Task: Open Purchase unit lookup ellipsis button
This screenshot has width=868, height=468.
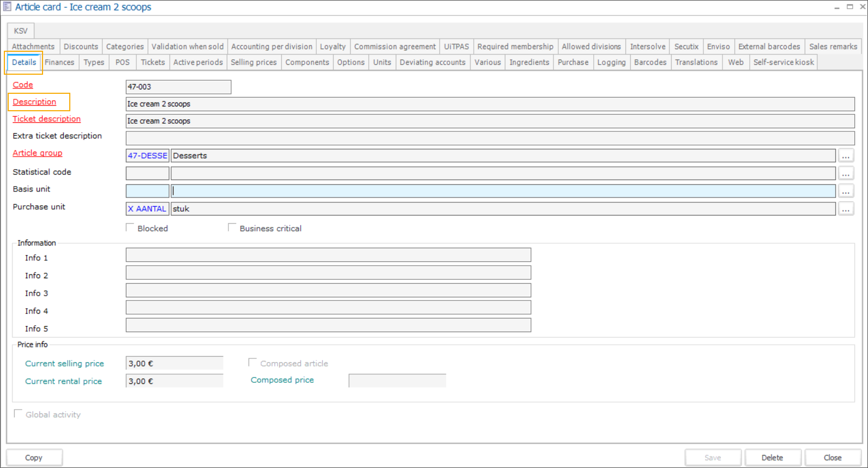Action: (x=846, y=209)
